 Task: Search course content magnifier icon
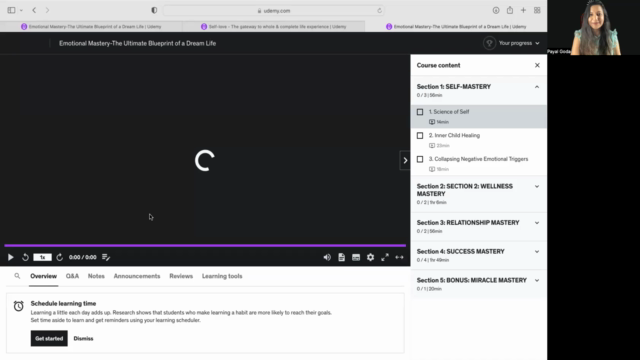(x=17, y=276)
